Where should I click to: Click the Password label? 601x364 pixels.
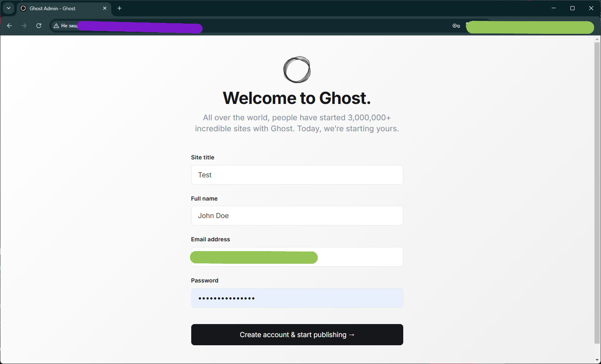point(205,280)
